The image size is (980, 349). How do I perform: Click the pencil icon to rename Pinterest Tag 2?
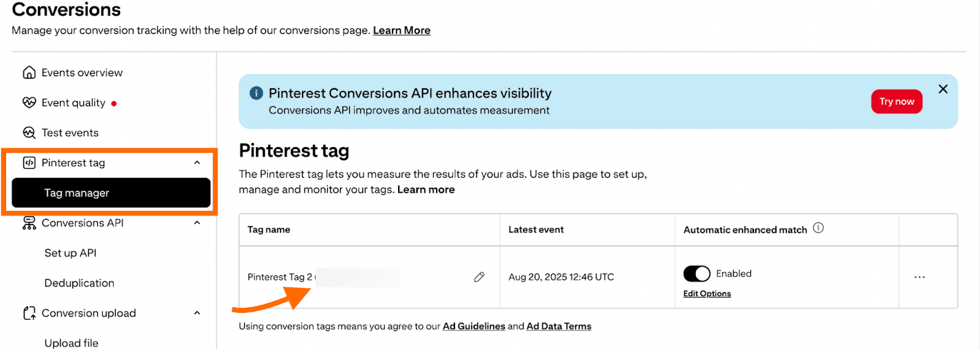click(479, 277)
